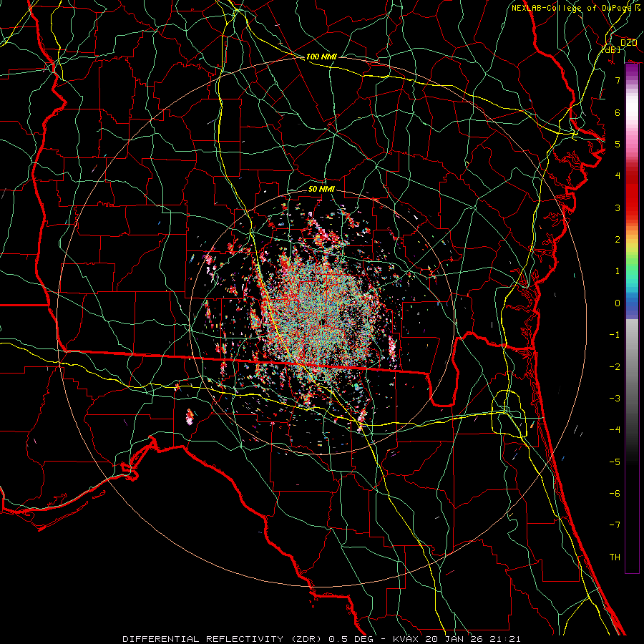Click the 2 value on color scale
This screenshot has height=644, width=644.
click(x=618, y=240)
